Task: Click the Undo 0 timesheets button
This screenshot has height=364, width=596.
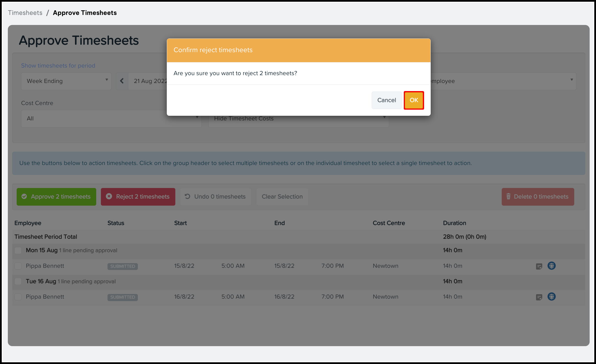Action: point(215,197)
